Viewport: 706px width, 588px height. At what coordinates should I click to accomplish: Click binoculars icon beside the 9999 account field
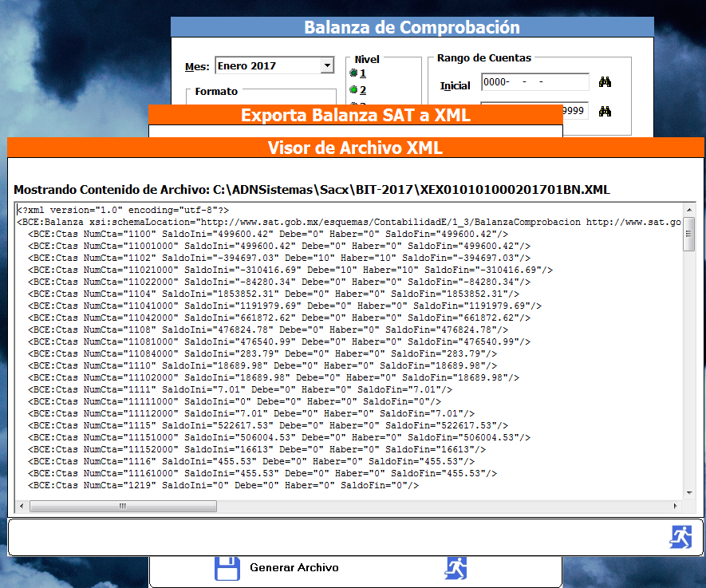(605, 111)
